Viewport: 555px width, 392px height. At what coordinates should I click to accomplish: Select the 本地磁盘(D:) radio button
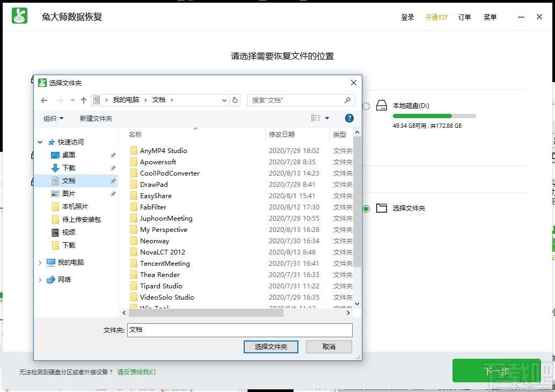(366, 106)
